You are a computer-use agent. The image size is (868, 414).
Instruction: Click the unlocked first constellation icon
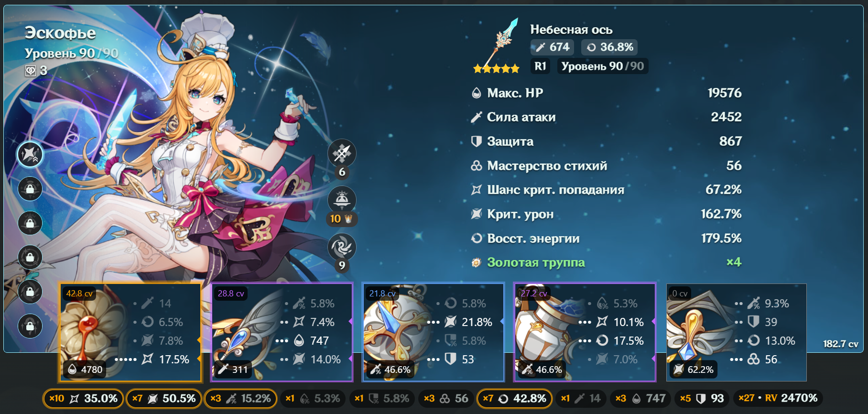coord(30,154)
